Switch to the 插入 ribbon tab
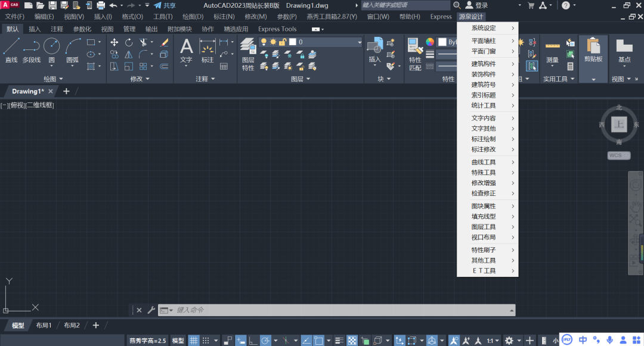 pyautogui.click(x=35, y=29)
